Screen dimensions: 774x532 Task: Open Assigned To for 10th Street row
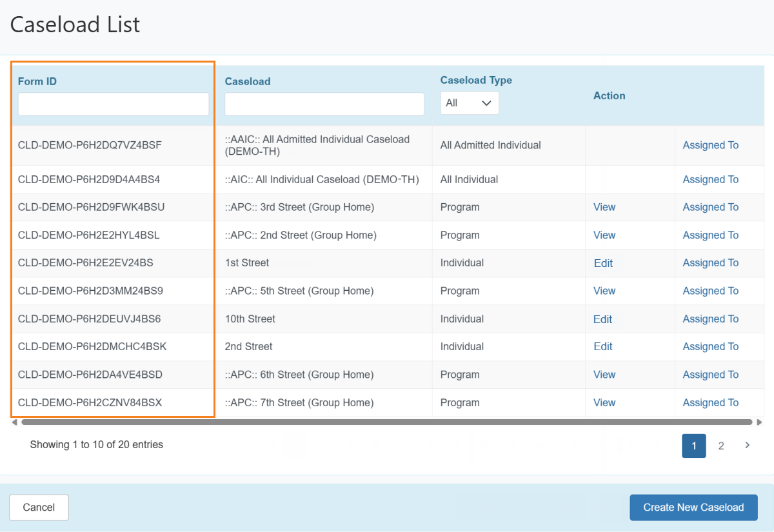[711, 319]
